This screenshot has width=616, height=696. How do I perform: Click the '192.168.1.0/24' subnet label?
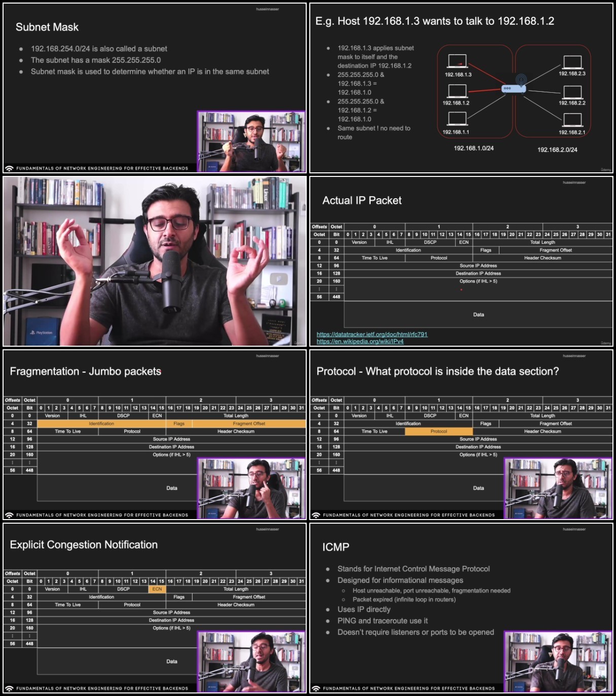point(474,149)
